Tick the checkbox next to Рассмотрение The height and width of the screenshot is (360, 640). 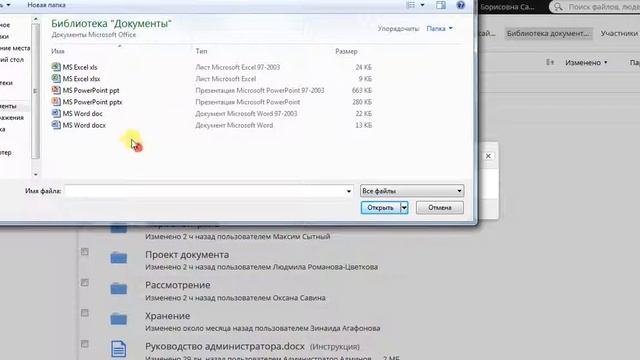[x=84, y=282]
